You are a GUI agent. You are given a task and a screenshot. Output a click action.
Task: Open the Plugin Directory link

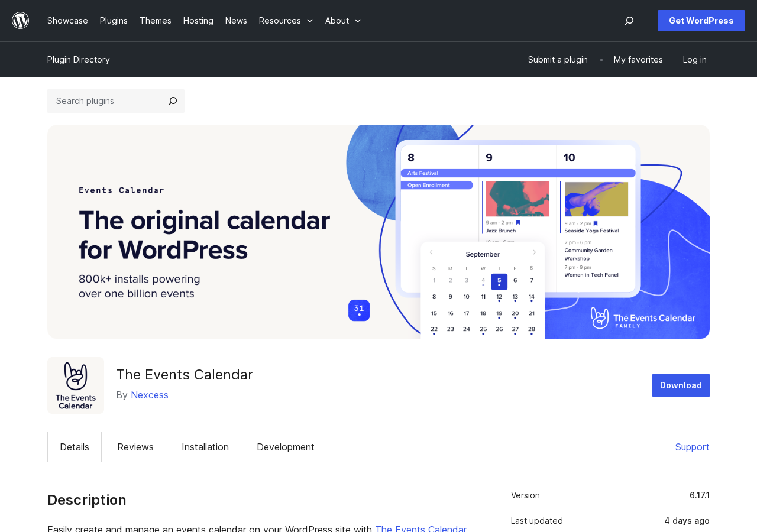79,60
